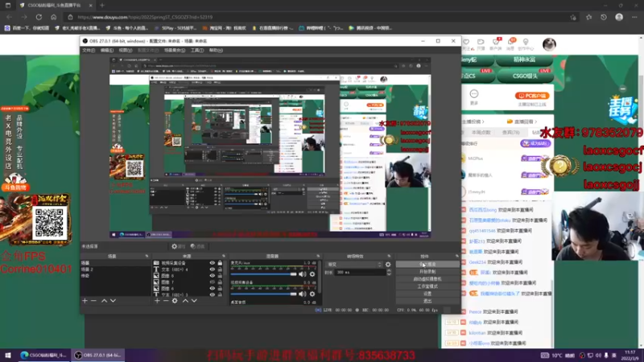
Task: Click Studio Mode button in Controls
Action: (x=427, y=286)
